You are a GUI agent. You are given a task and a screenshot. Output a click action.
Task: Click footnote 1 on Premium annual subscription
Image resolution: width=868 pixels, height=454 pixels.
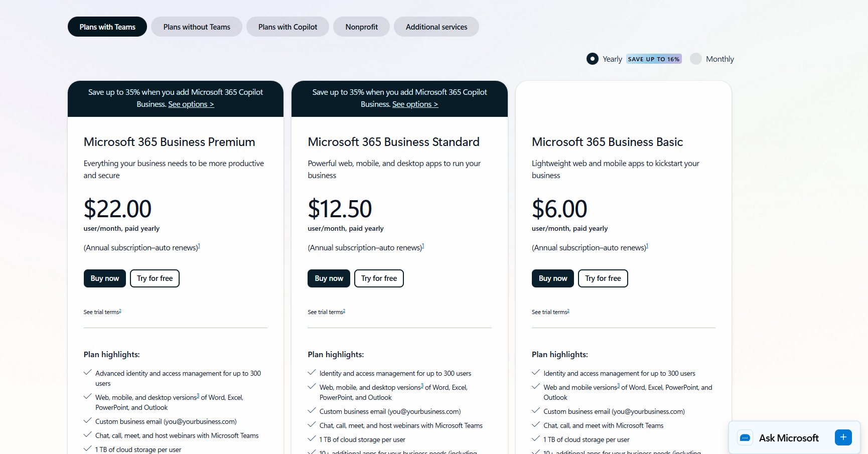pos(199,245)
